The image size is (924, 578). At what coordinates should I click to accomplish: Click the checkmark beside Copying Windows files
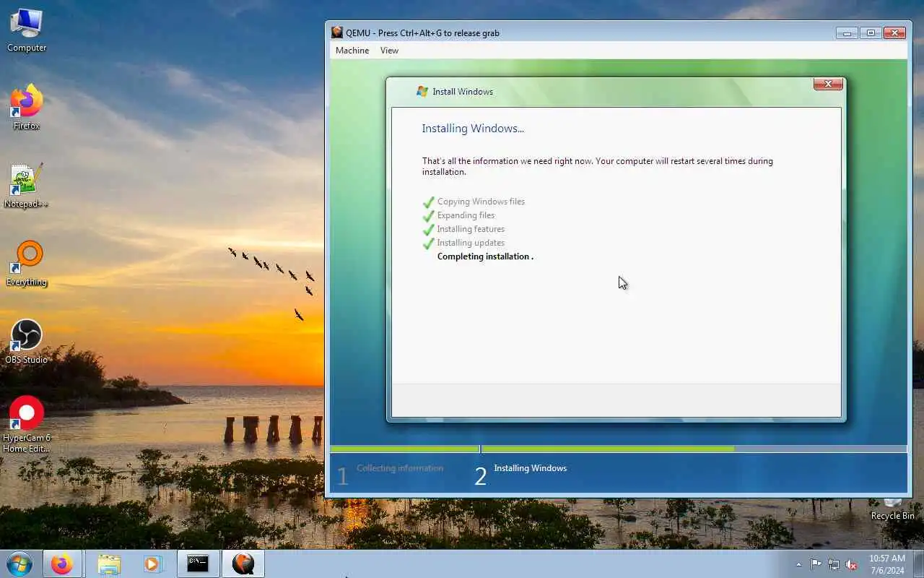(428, 202)
